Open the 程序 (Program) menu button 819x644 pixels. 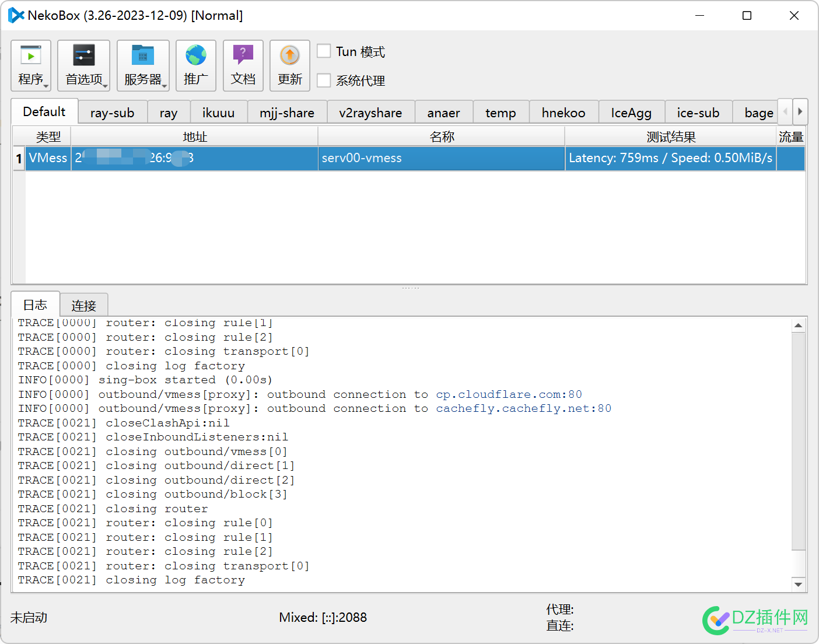click(x=31, y=65)
